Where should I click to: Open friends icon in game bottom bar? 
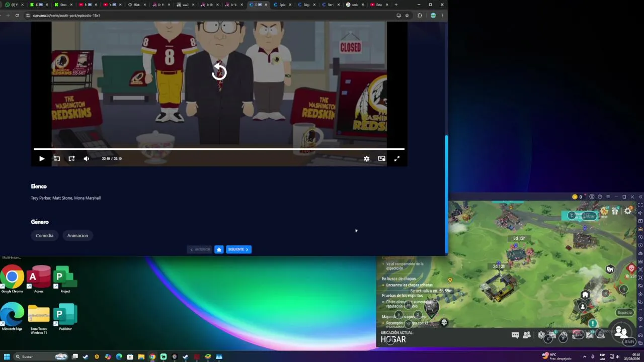[x=527, y=335]
